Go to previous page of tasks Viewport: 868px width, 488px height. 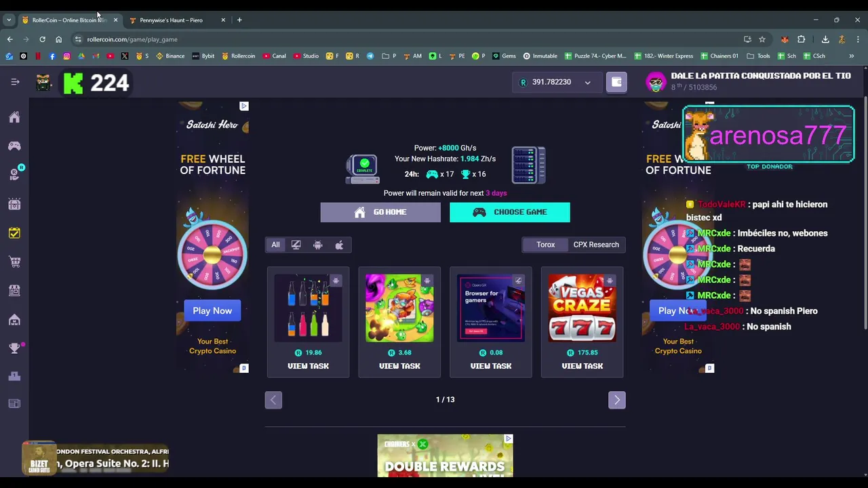point(273,400)
